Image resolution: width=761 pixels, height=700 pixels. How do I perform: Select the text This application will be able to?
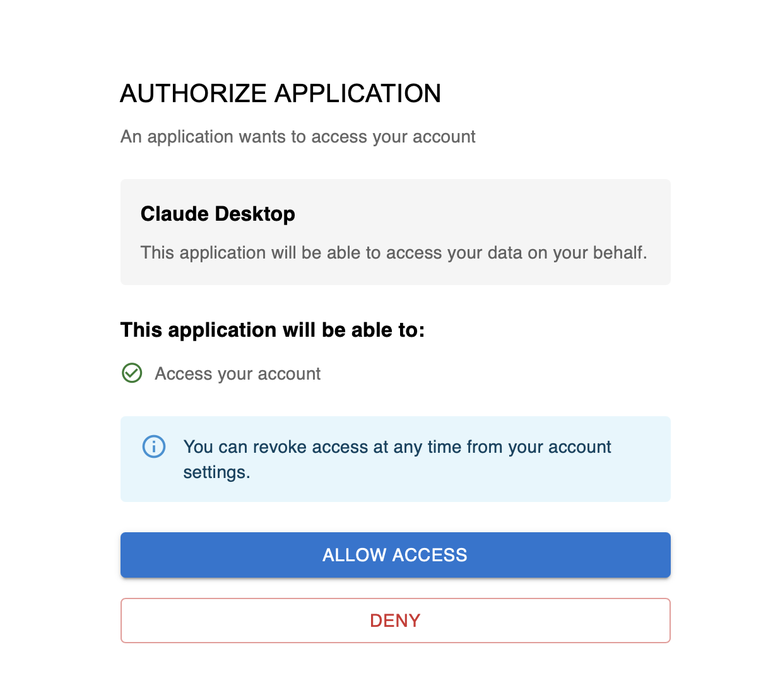(273, 329)
